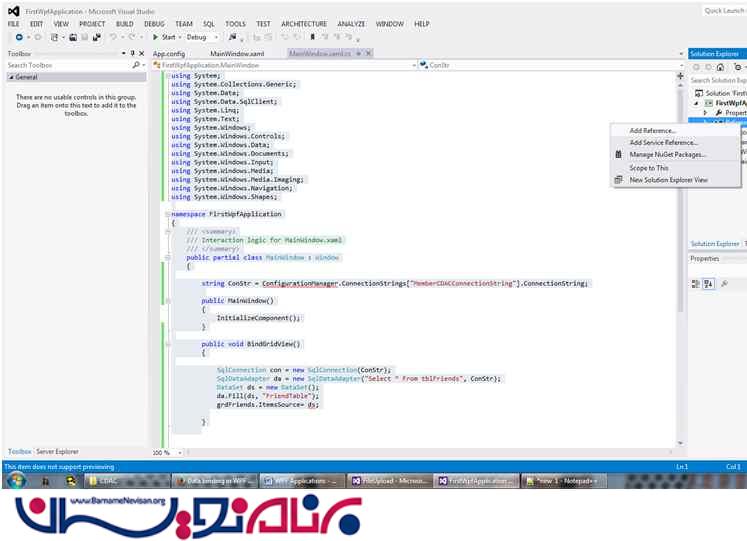This screenshot has width=747, height=541.
Task: Click the Start debugging play icon
Action: tap(156, 37)
